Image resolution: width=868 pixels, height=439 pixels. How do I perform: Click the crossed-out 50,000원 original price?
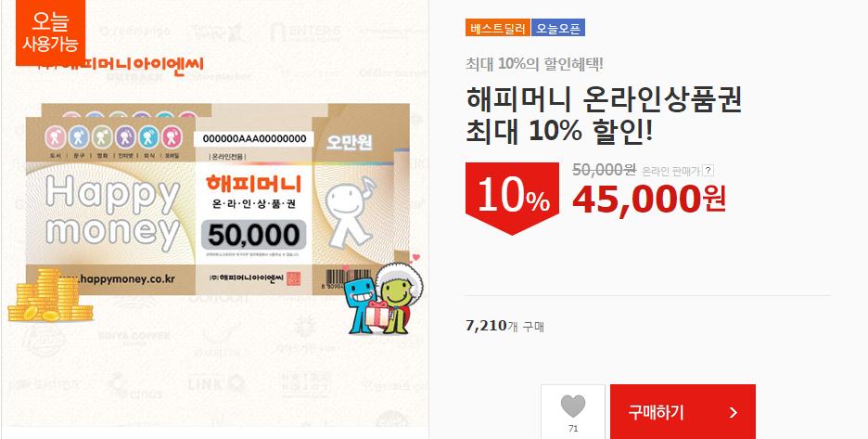coord(604,170)
